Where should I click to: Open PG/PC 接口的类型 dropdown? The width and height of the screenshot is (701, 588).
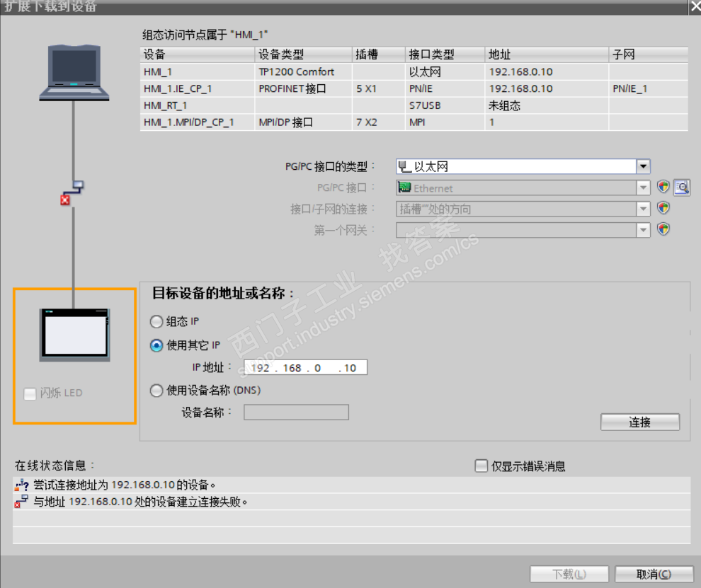(x=643, y=167)
